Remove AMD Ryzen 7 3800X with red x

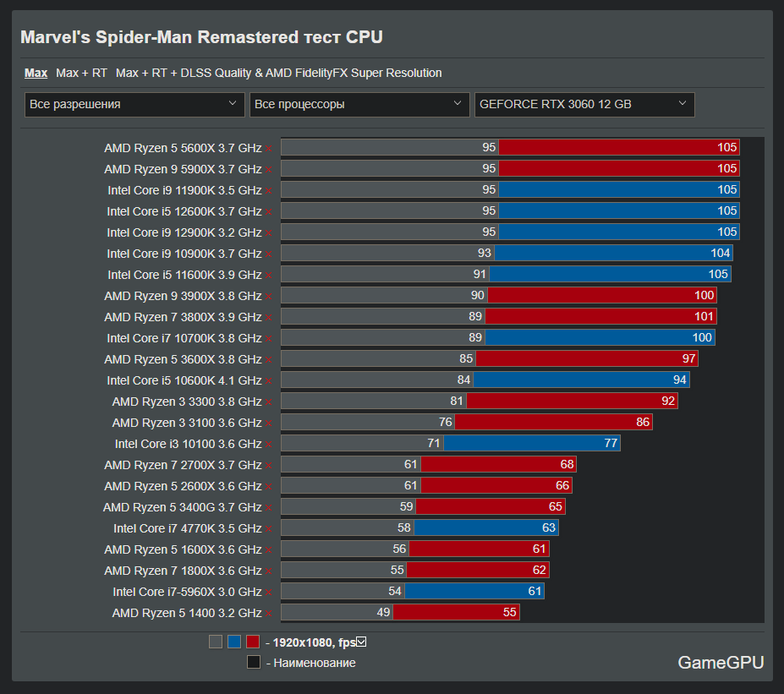268,318
